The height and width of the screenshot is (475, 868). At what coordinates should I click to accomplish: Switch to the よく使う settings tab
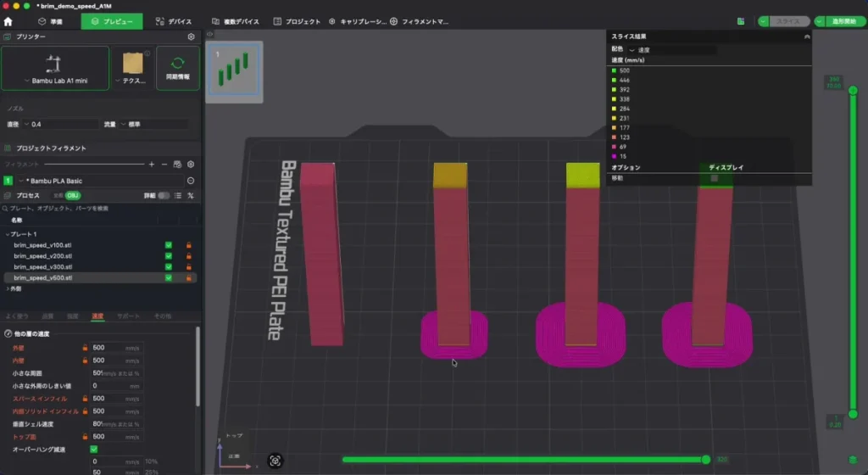pos(17,316)
